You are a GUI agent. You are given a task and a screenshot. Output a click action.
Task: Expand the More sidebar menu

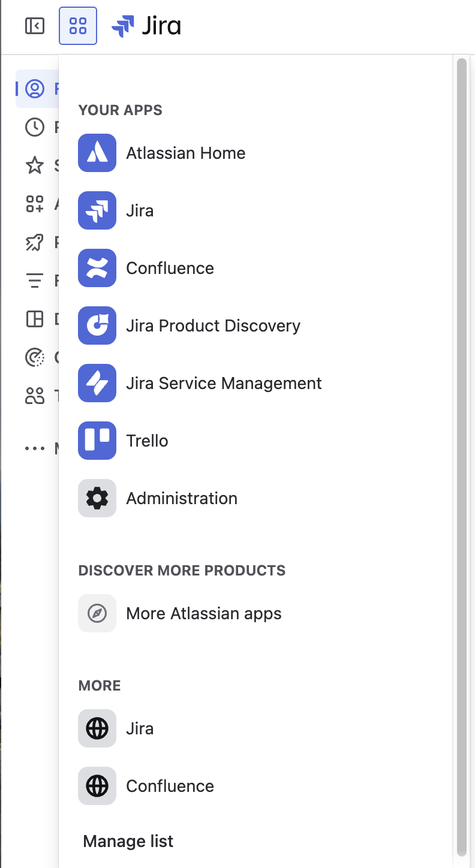[35, 448]
